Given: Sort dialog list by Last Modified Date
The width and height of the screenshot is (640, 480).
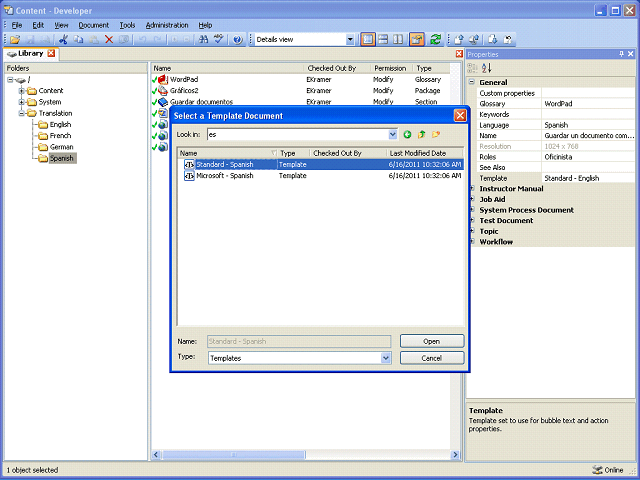Looking at the screenshot, I should point(424,153).
